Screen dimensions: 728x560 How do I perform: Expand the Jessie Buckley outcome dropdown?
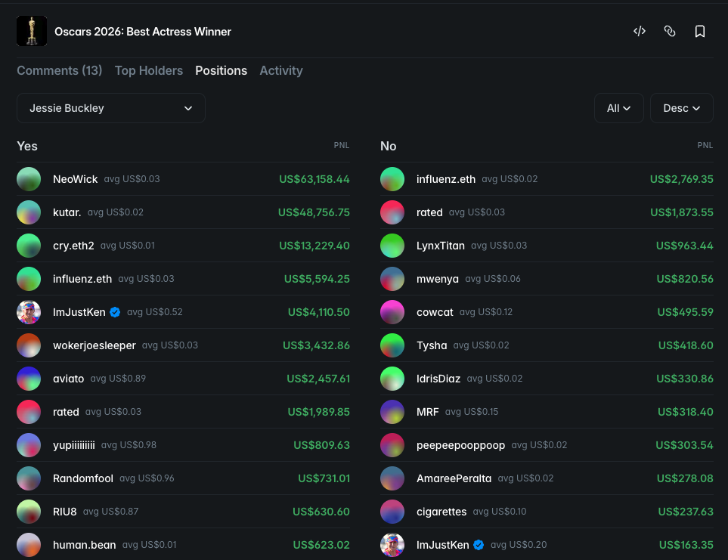coord(111,108)
